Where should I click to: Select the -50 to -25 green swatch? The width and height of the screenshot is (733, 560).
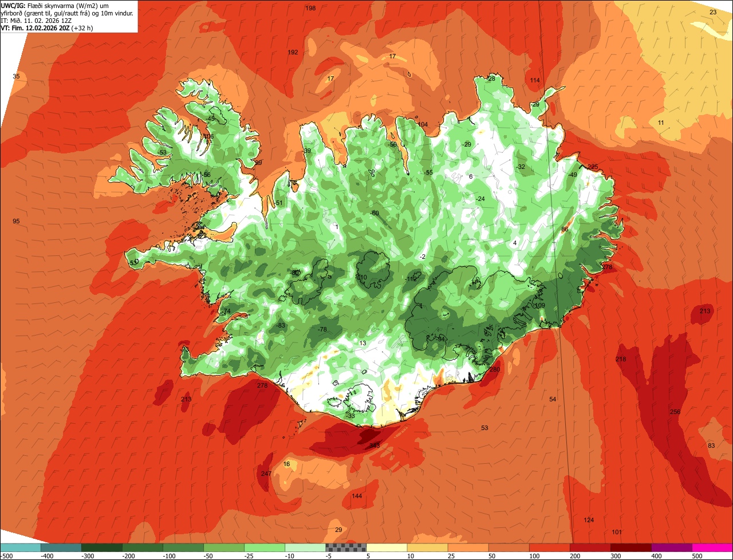[x=223, y=547]
